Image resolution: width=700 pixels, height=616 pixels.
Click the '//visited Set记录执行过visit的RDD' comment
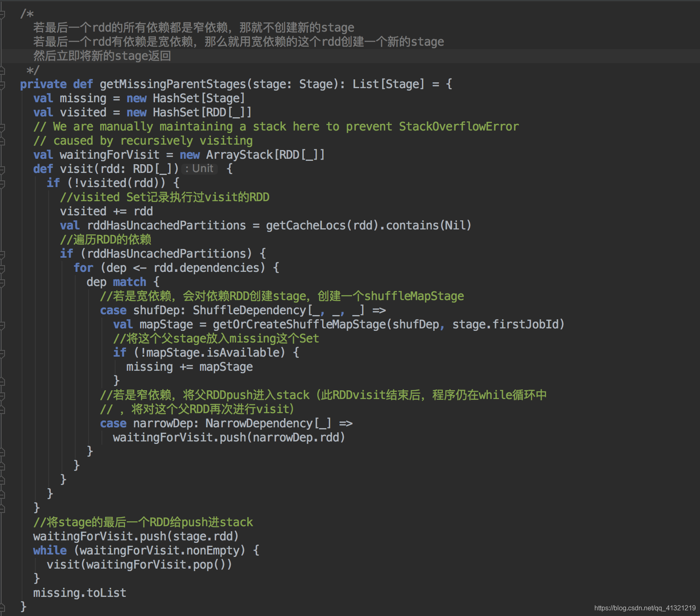(x=165, y=197)
